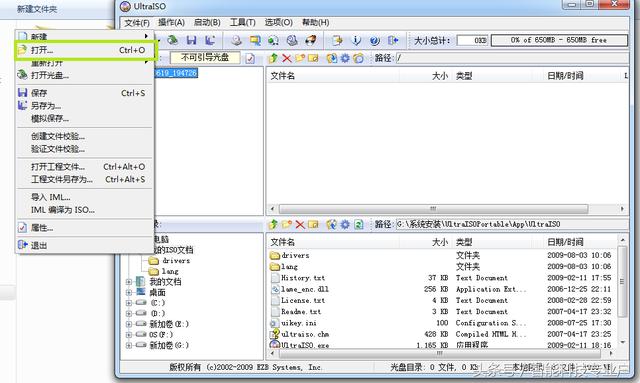640x383 pixels.
Task: Click the Open CD/DVD toolbar icon
Action: tap(172, 40)
